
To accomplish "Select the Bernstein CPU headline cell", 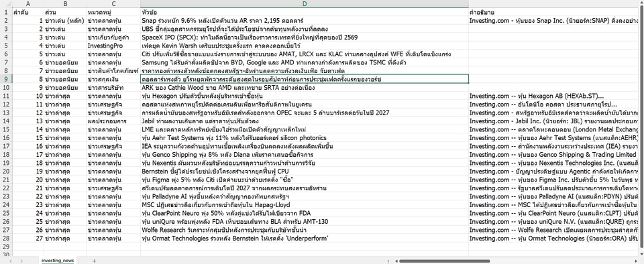I will click(305, 172).
